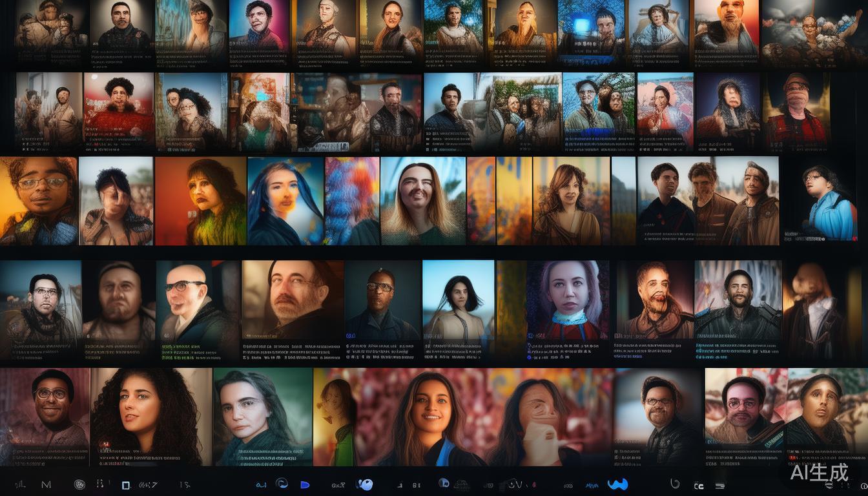Screen dimensions: 868x496
Task: Select the woman portrait on green background
Action: [x=263, y=417]
